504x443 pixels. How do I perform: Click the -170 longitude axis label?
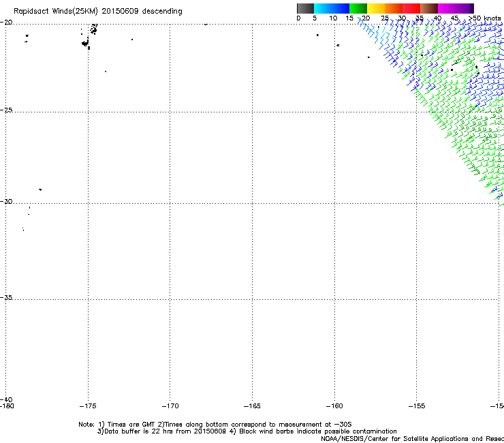pos(170,406)
